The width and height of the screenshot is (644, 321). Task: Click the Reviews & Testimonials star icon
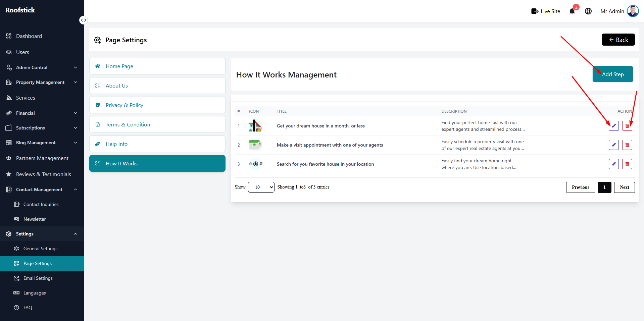point(9,174)
